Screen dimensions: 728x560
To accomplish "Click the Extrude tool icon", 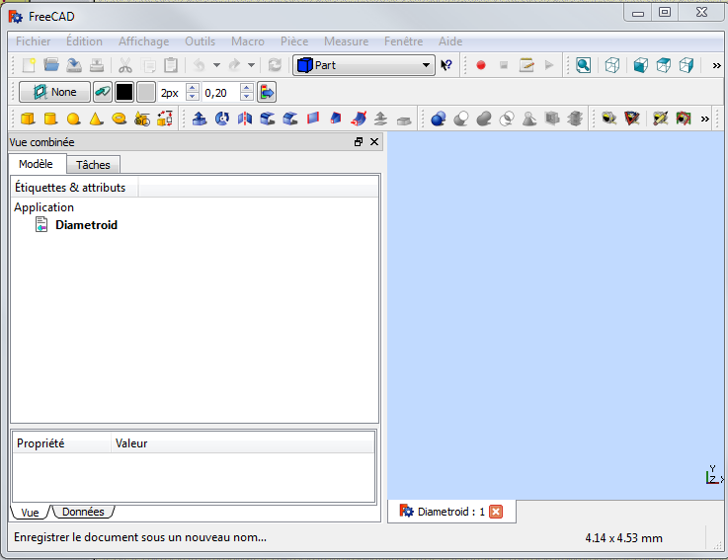I will click(x=200, y=119).
